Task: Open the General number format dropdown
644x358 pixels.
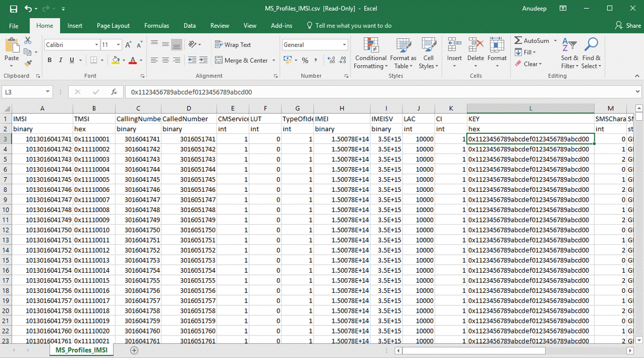Action: (x=344, y=45)
